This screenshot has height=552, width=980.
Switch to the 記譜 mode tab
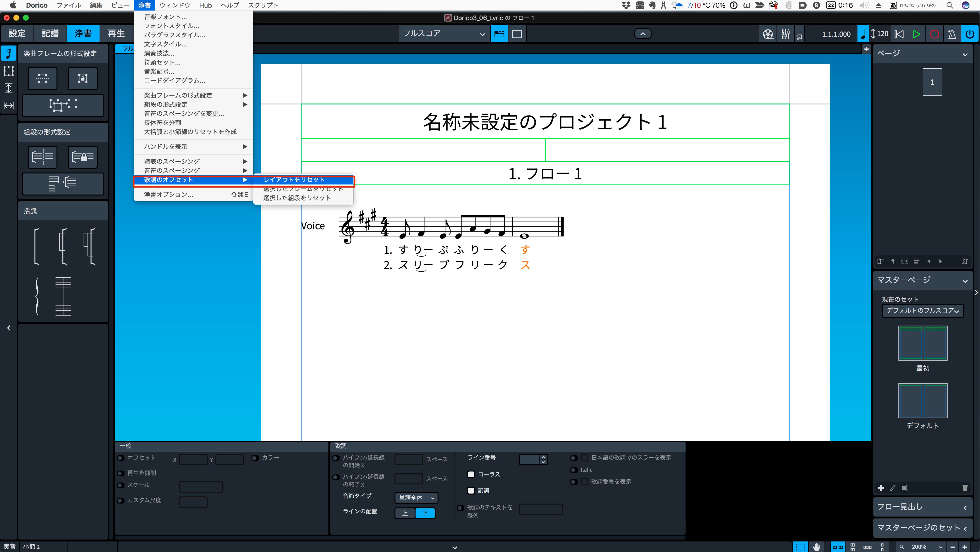coord(50,34)
